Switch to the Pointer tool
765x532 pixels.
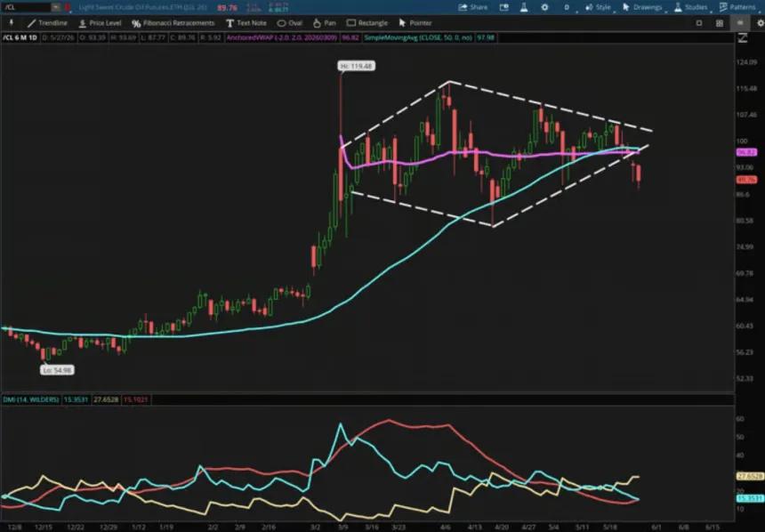415,23
